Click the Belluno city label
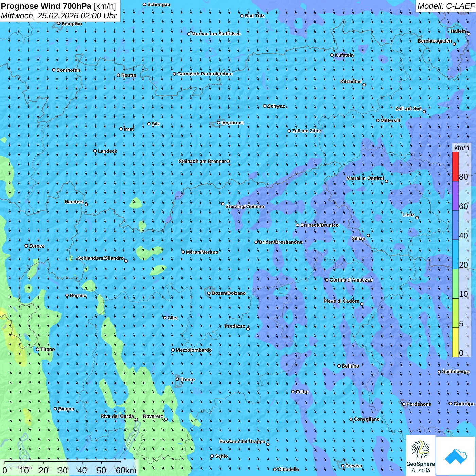This screenshot has width=476, height=476. [x=351, y=366]
